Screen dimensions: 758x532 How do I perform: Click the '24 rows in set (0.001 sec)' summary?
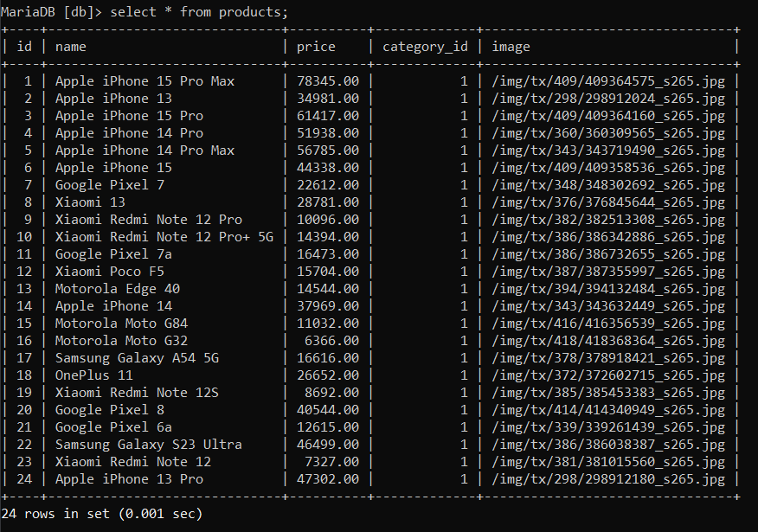pyautogui.click(x=101, y=514)
